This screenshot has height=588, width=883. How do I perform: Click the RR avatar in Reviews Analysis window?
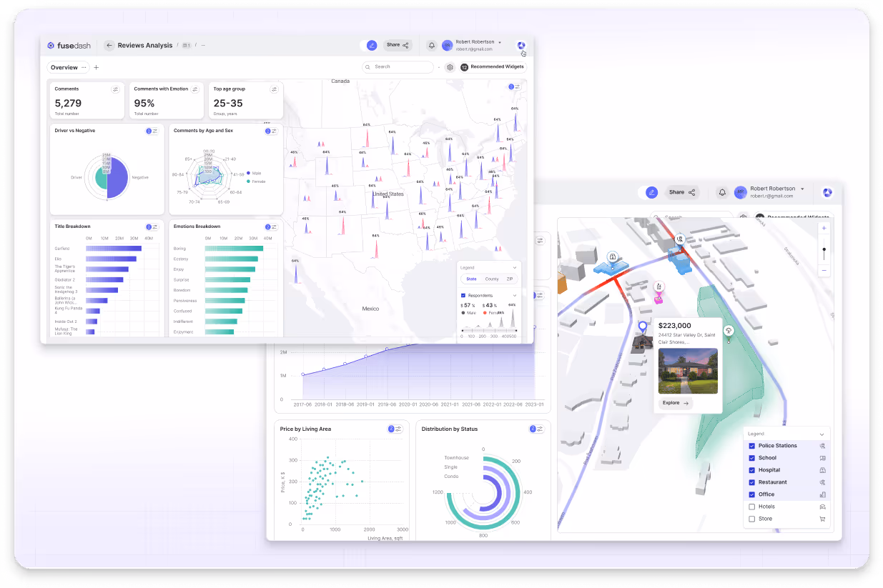click(448, 45)
